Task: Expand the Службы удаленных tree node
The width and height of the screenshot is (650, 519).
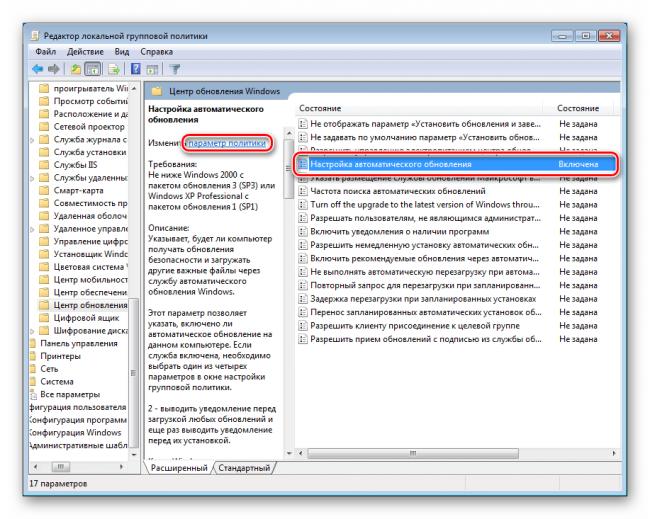Action: tap(32, 178)
